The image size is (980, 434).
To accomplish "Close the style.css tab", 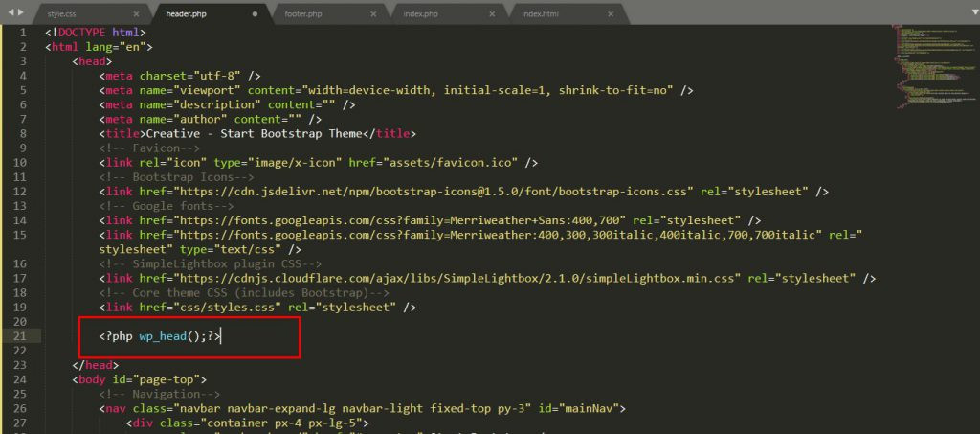I will pos(136,15).
